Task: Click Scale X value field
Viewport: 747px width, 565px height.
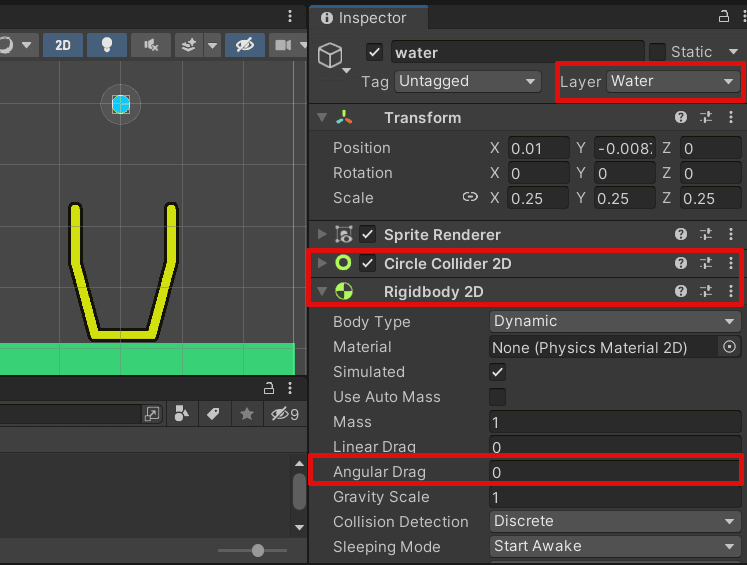Action: click(x=538, y=198)
